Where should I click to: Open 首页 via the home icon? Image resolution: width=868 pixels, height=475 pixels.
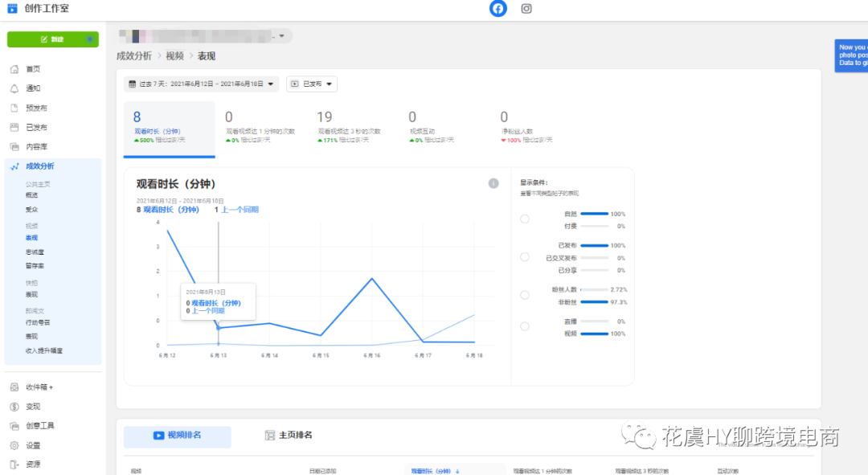14,69
